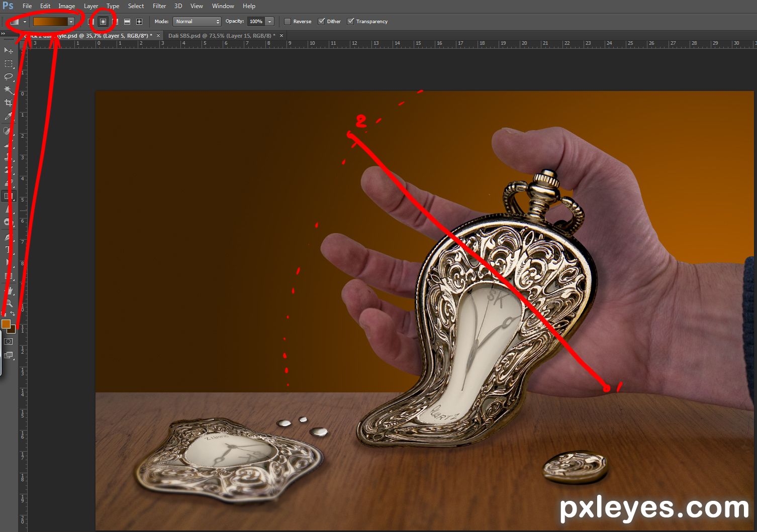Click the Opacity value field showing 100%

[256, 22]
